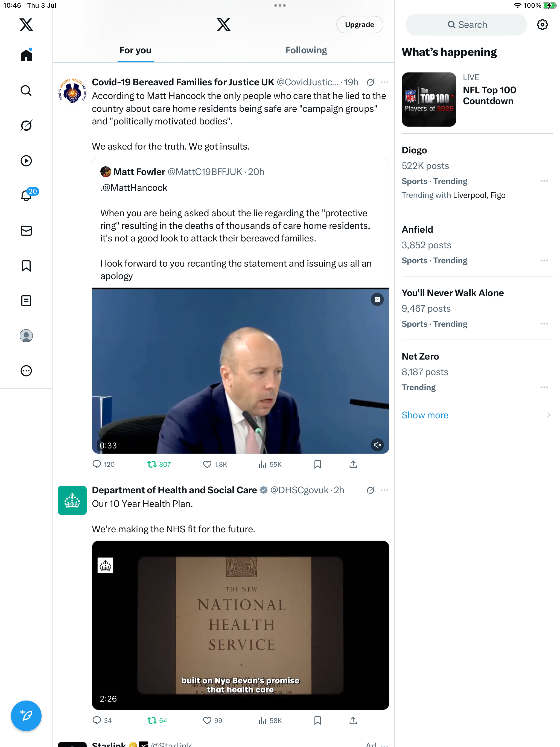Open more options for Diogo trend
The height and width of the screenshot is (747, 560).
click(x=544, y=181)
